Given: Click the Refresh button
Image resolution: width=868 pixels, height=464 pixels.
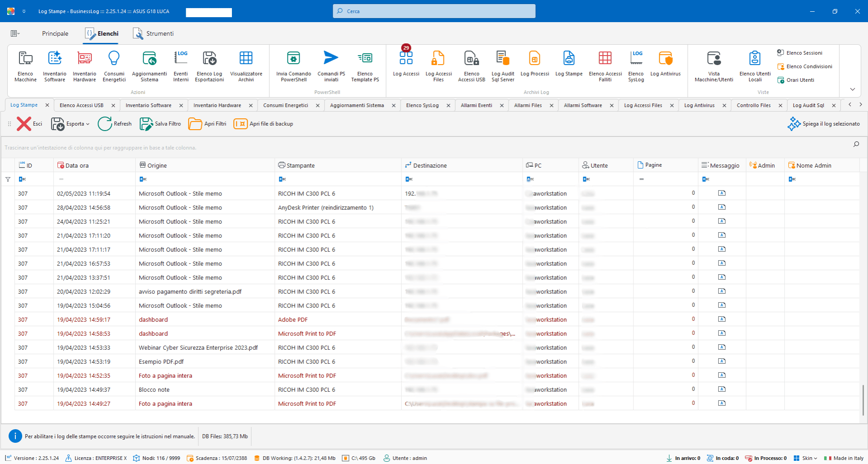Looking at the screenshot, I should click(x=115, y=124).
